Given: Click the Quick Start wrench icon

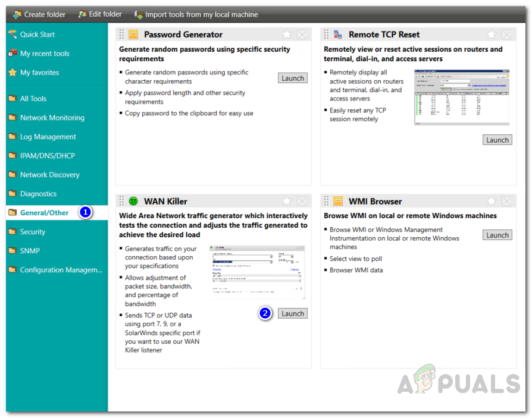Looking at the screenshot, I should 12,34.
